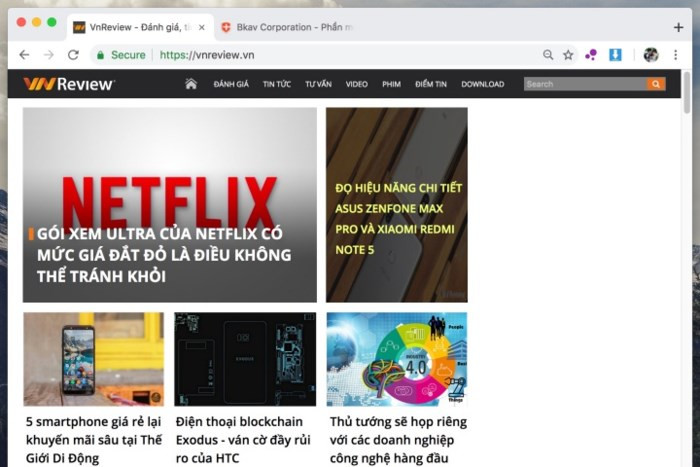Viewport: 700px width, 467px height.
Task: Open the Asus Zenfone Max Pro comparison article
Action: point(397,218)
